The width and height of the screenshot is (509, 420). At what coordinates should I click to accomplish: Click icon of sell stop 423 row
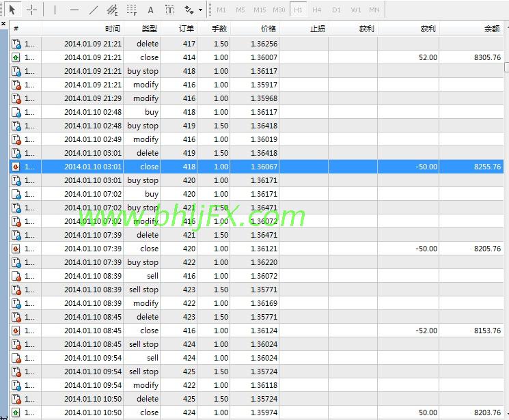point(16,290)
